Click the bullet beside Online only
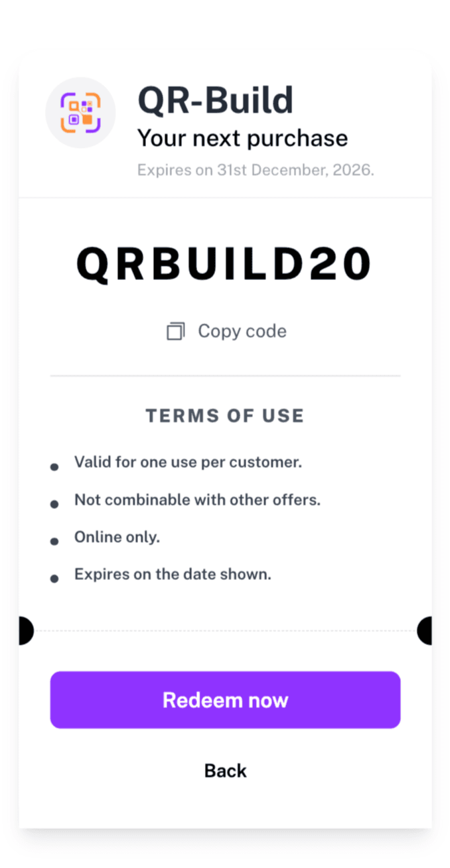This screenshot has width=450, height=868. click(54, 542)
